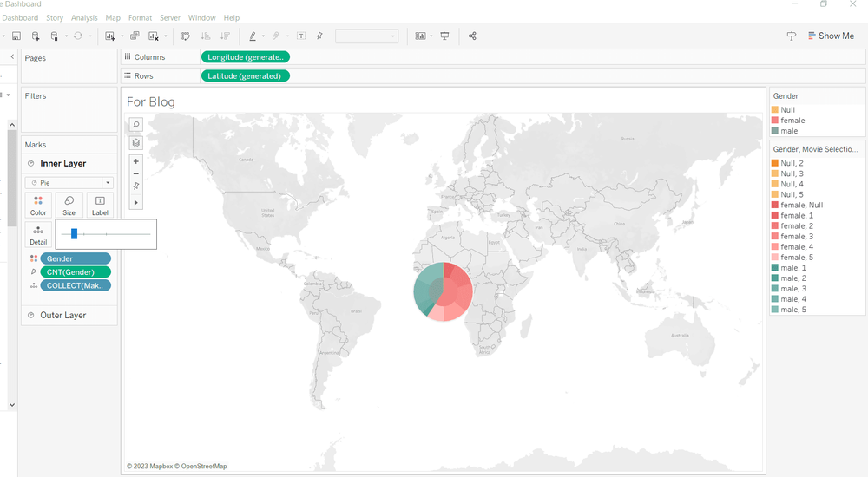Click the Latitude (generated) pill in Rows
The height and width of the screenshot is (477, 868).
coord(245,76)
